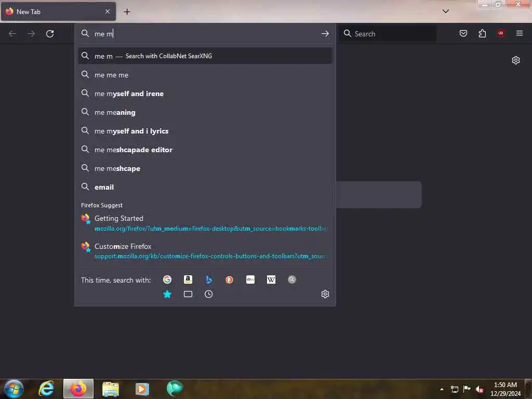
Task: Open the teal globe taskbar application
Action: tap(175, 389)
